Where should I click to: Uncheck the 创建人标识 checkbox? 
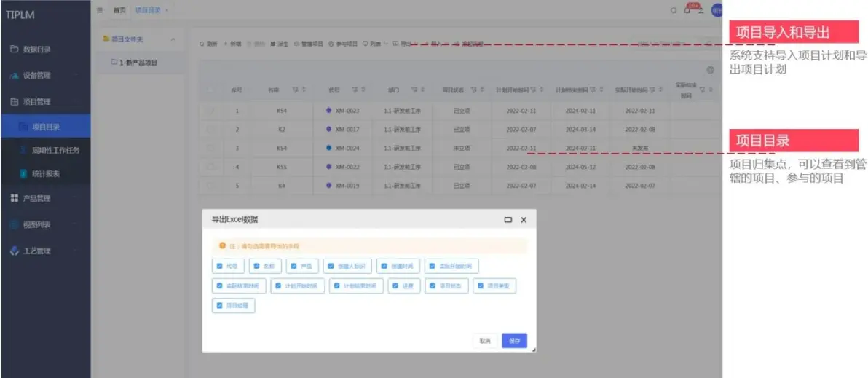[x=330, y=266]
